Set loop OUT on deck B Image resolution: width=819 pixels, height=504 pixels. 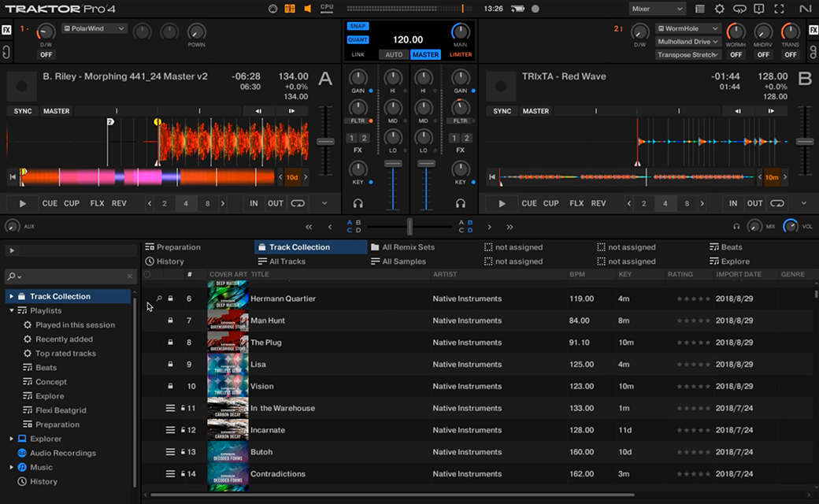click(754, 204)
